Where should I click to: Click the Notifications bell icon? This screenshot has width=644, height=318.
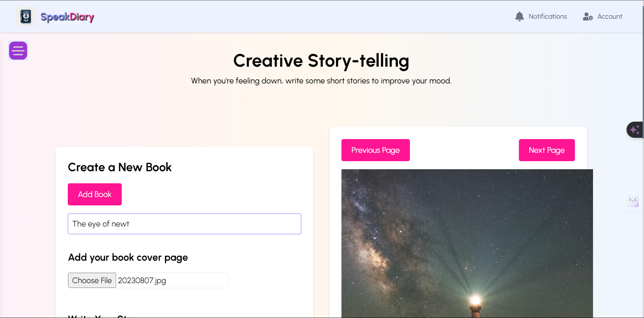pos(519,16)
